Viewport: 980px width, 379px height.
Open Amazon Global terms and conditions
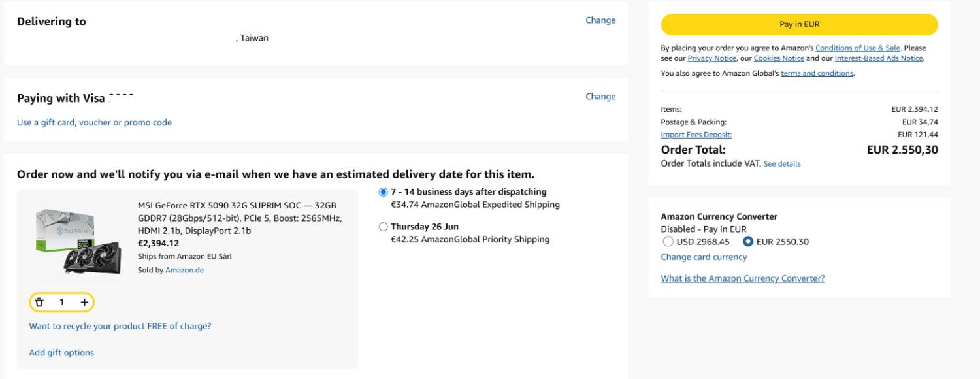(817, 73)
